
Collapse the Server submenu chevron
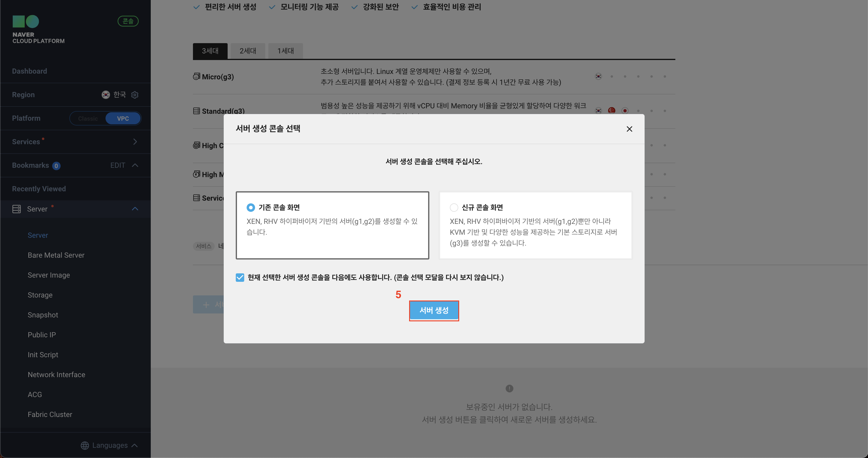(135, 209)
